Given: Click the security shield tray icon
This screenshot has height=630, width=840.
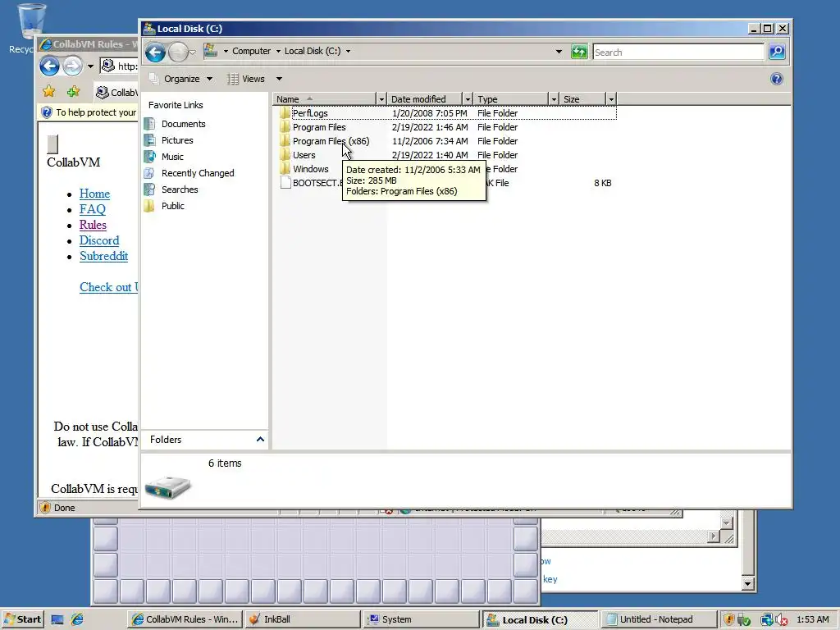Looking at the screenshot, I should (728, 620).
